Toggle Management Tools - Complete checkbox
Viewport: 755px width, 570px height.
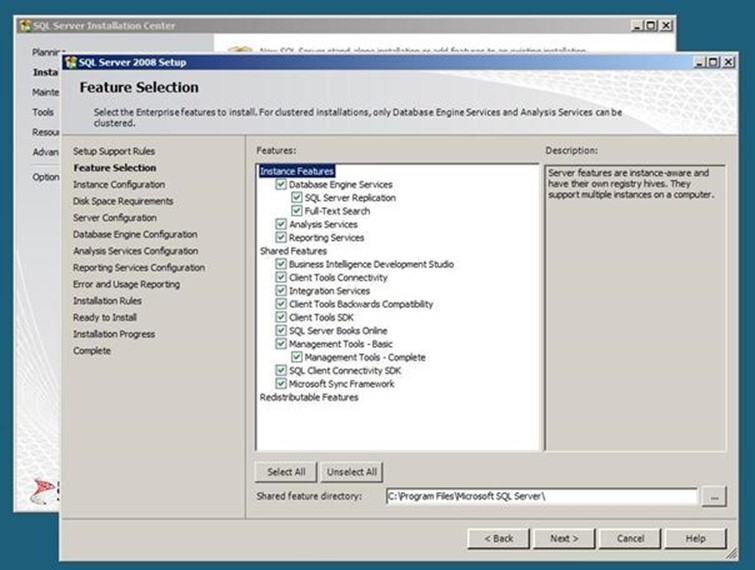pyautogui.click(x=297, y=357)
